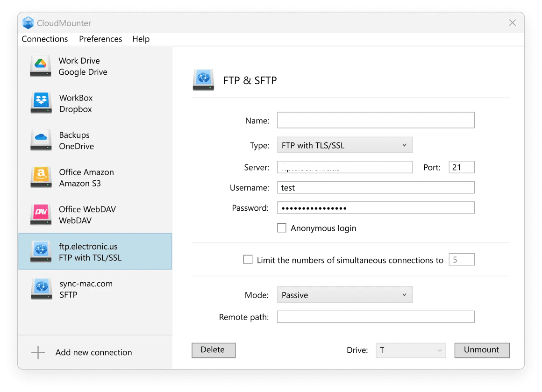Enable the Anonymous login checkbox
The width and height of the screenshot is (542, 392).
(282, 228)
